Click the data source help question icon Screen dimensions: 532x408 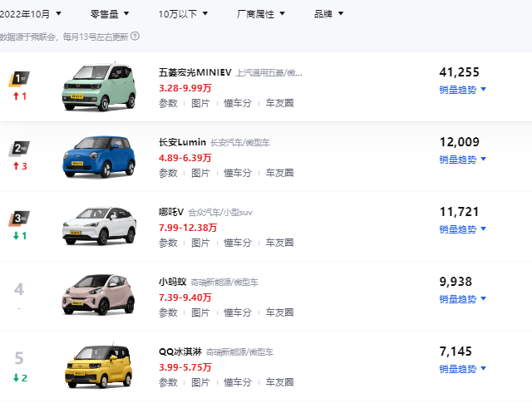coord(135,36)
